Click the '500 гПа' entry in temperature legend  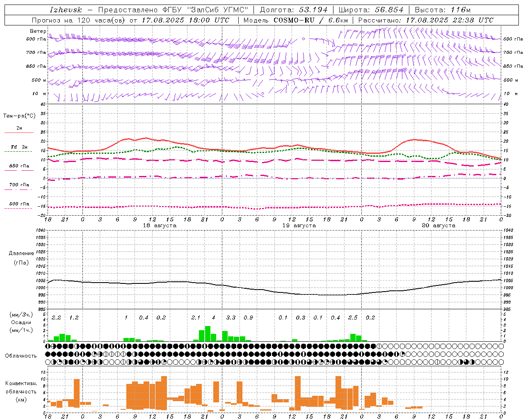click(x=19, y=204)
